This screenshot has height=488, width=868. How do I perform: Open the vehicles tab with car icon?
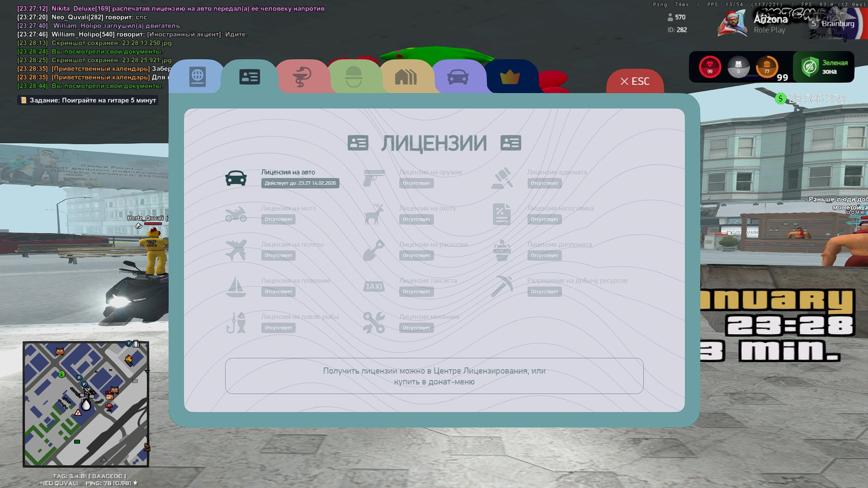(x=458, y=77)
